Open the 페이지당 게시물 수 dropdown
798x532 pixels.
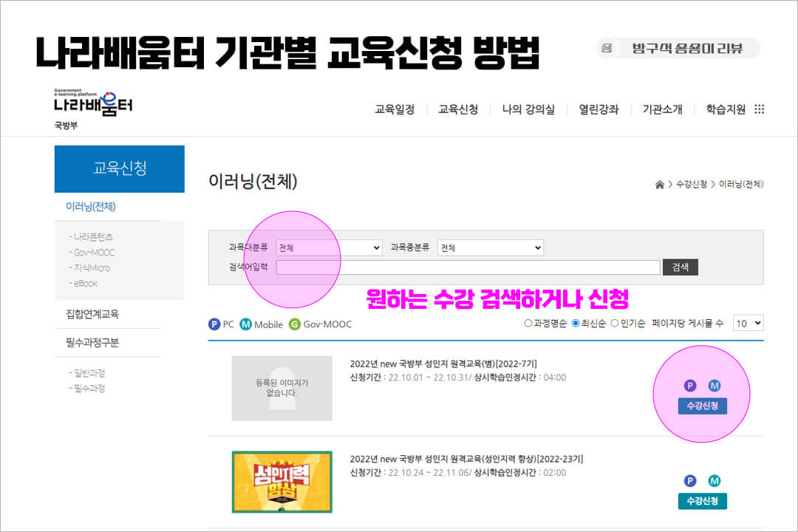748,324
